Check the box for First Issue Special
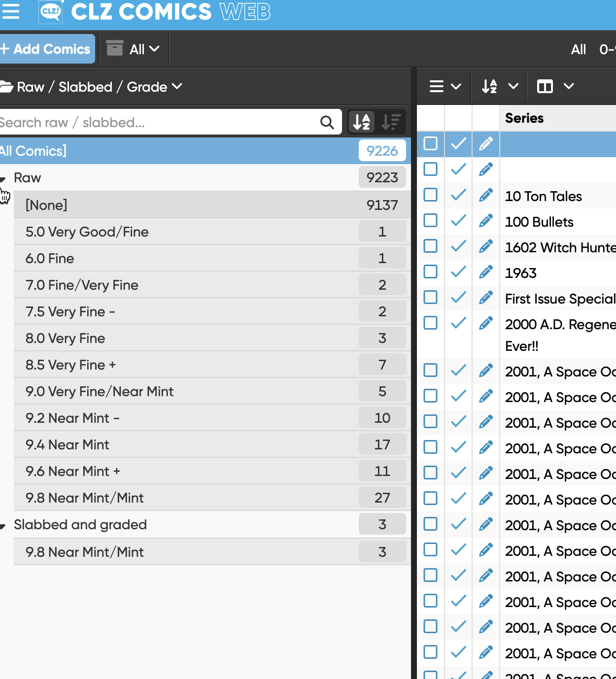Viewport: 616px width, 679px height. click(430, 297)
